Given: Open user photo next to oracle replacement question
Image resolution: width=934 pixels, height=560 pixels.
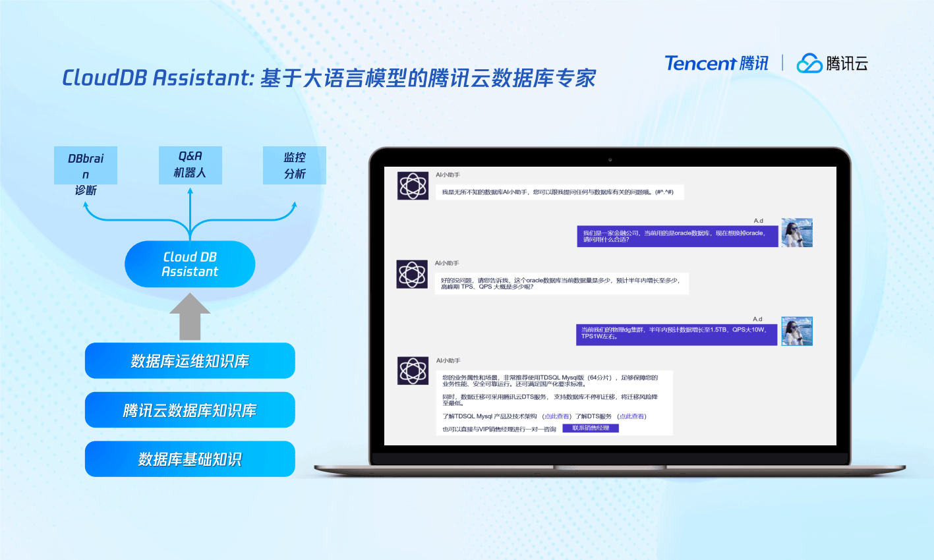Looking at the screenshot, I should click(x=797, y=233).
